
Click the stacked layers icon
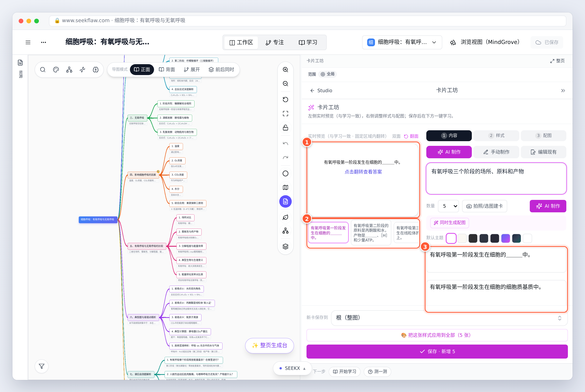(285, 247)
